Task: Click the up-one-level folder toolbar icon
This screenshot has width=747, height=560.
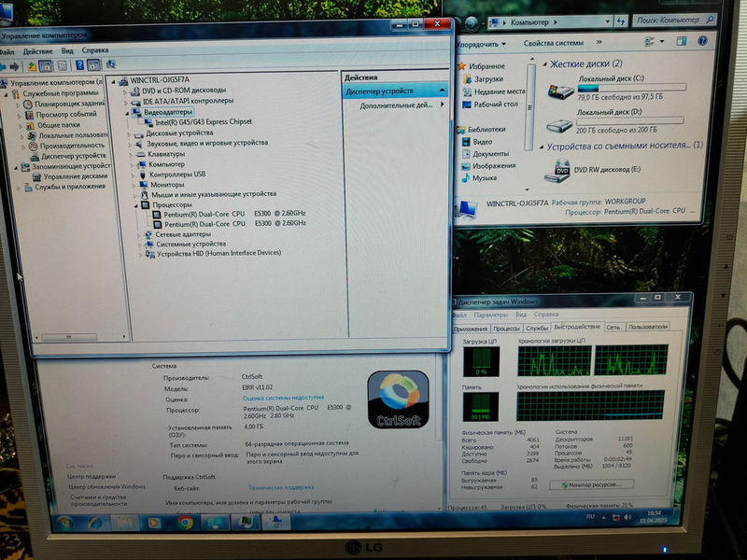Action: coord(32,66)
